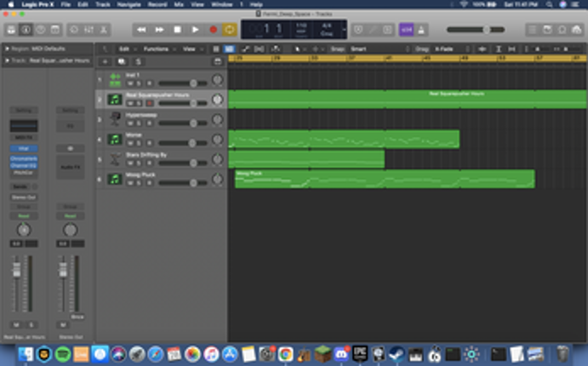The width and height of the screenshot is (588, 366).
Task: Select the Real Squarepusher Hours green region
Action: pos(408,100)
